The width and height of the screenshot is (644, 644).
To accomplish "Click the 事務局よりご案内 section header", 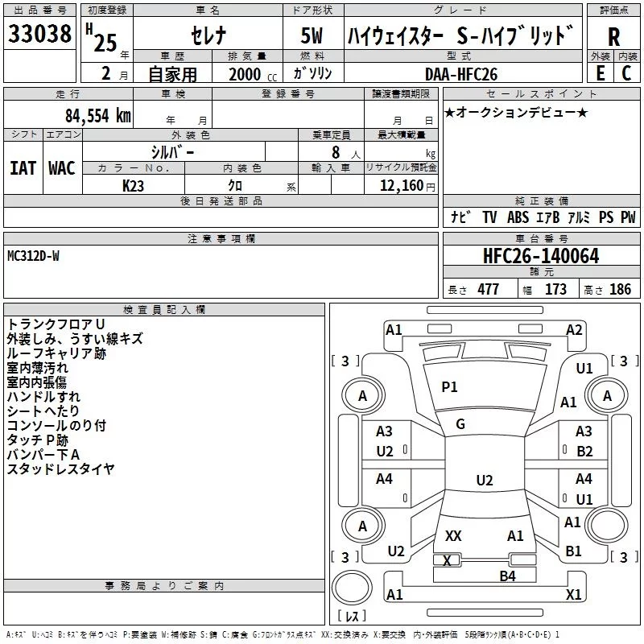I will [164, 586].
